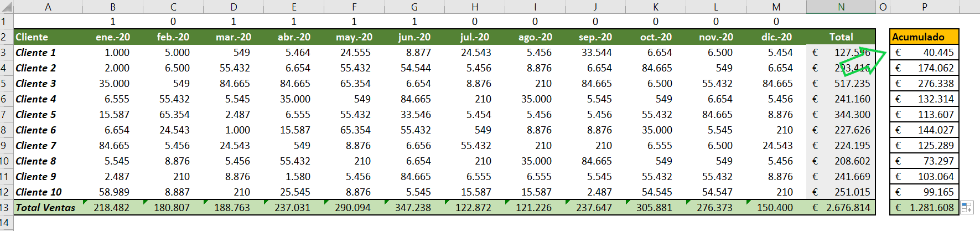Click the 'mar.-20' header cell
This screenshot has height=231, width=980.
(234, 37)
